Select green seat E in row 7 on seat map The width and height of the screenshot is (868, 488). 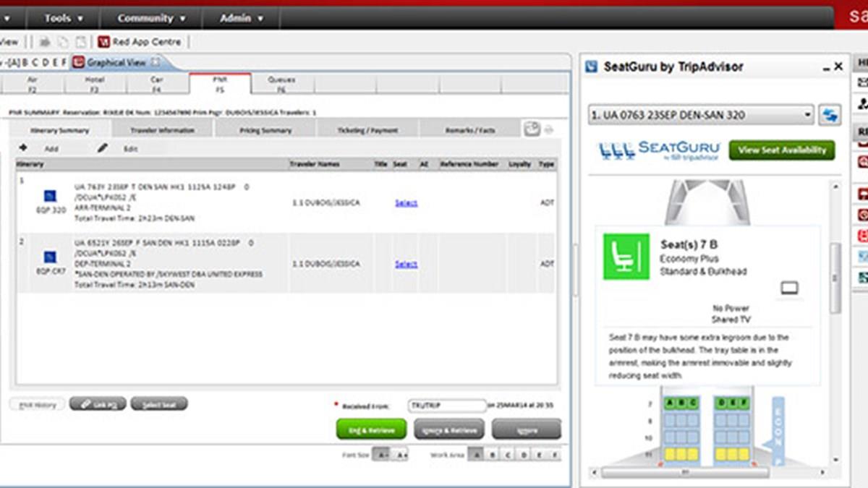(732, 403)
